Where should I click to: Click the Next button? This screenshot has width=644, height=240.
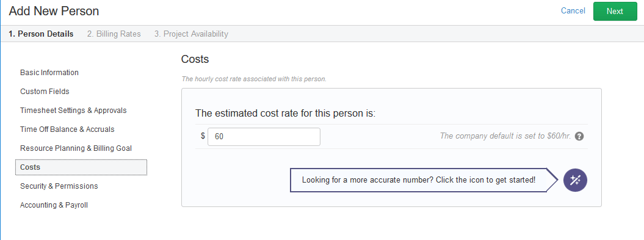[615, 11]
